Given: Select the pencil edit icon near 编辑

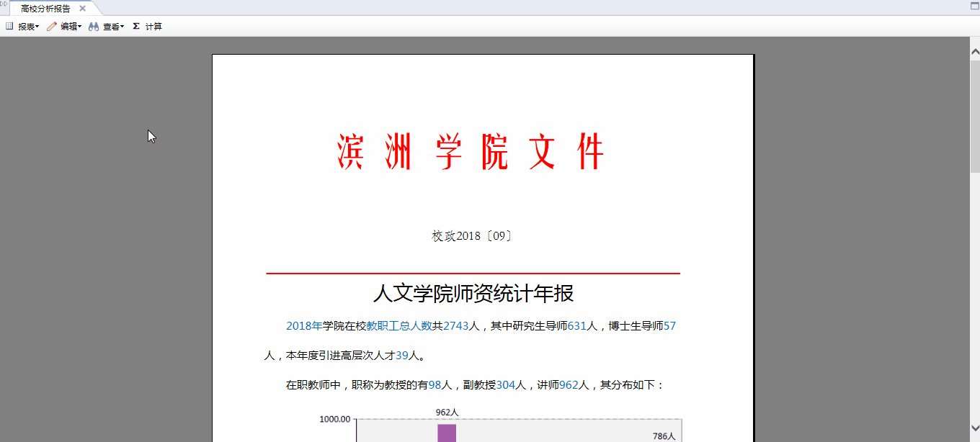Looking at the screenshot, I should pyautogui.click(x=50, y=26).
